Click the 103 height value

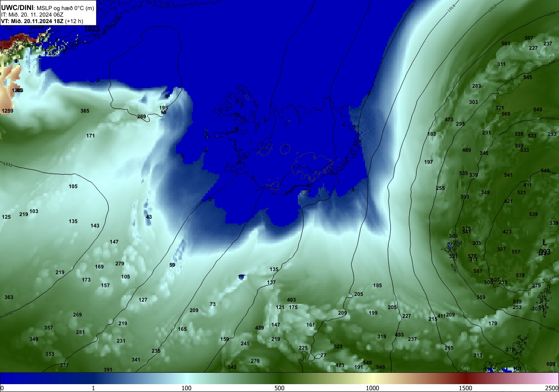pyautogui.click(x=34, y=211)
